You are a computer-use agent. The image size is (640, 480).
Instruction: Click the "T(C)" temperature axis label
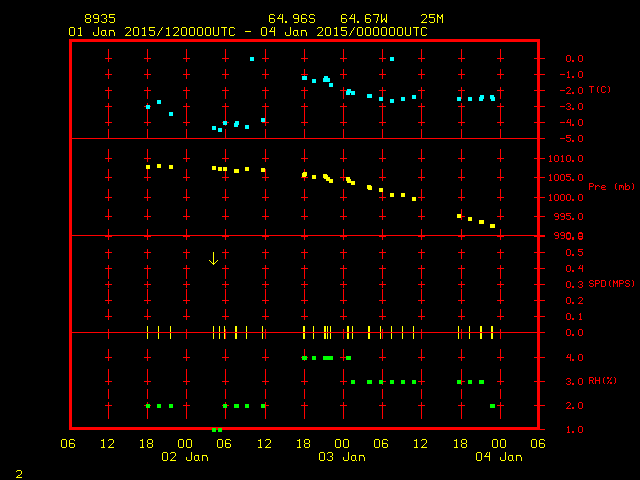[600, 90]
